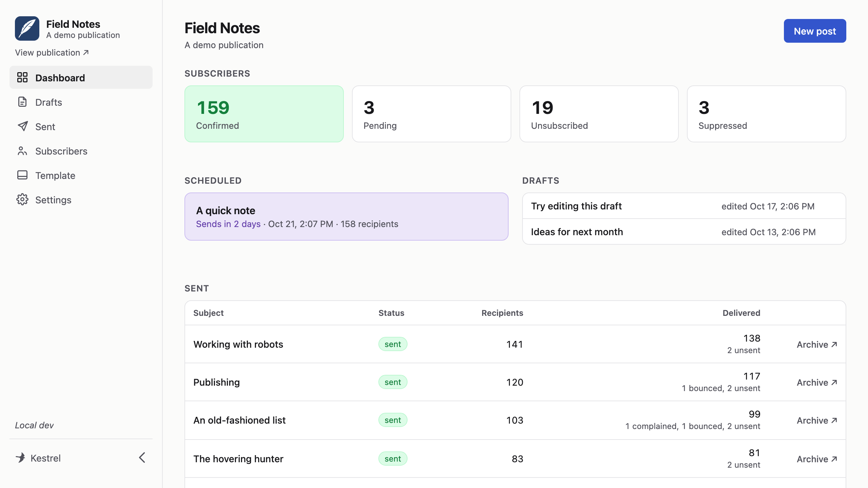This screenshot has height=488, width=868.
Task: Click the Publishing subject row
Action: coord(217,382)
